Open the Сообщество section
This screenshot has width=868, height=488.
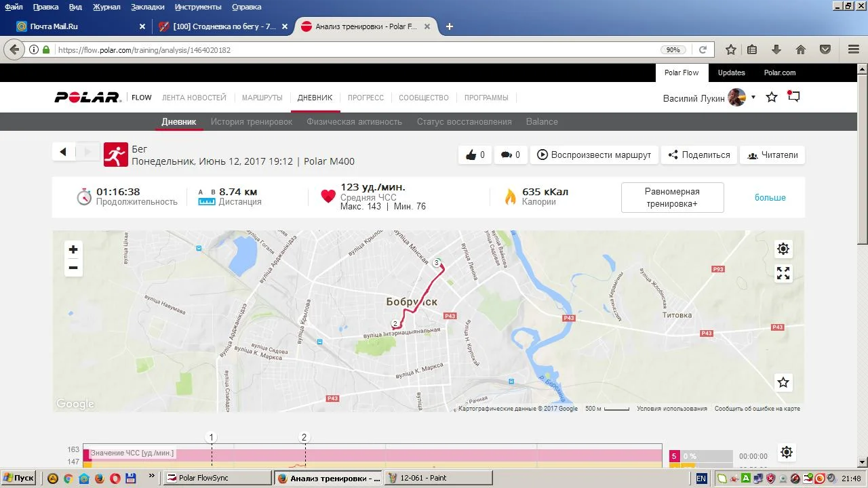424,98
